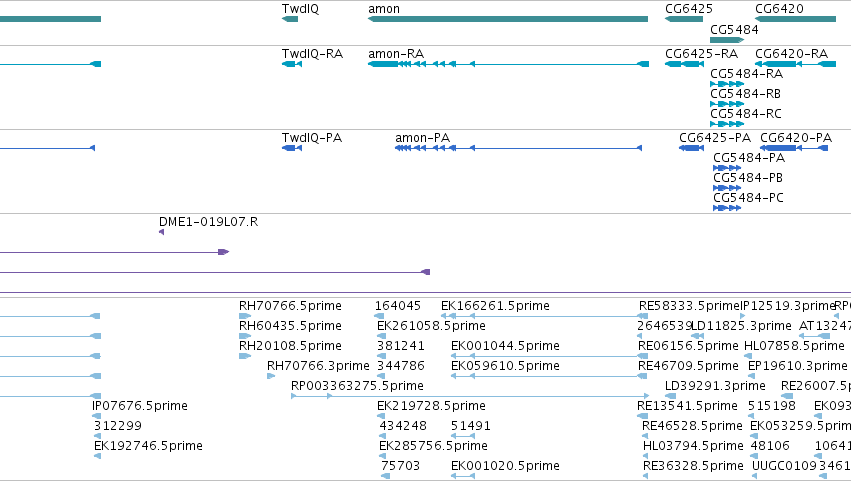
Task: Open the amon-RA transcript label
Action: pos(396,54)
